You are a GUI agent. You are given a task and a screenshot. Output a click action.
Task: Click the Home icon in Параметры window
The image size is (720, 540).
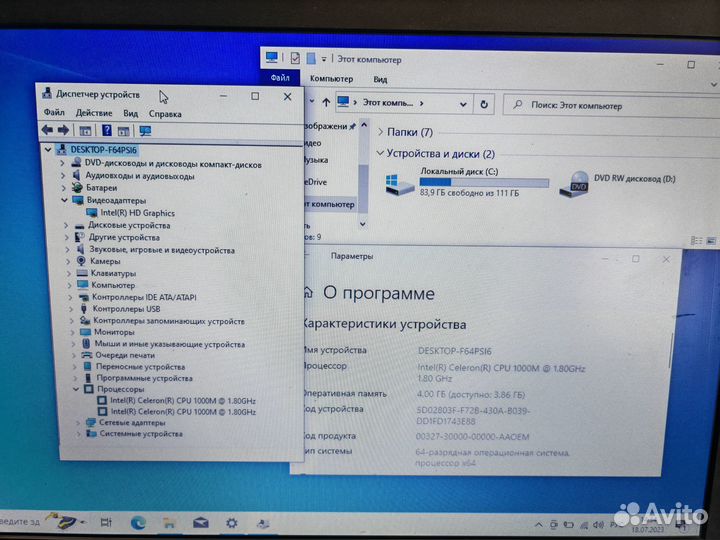309,292
